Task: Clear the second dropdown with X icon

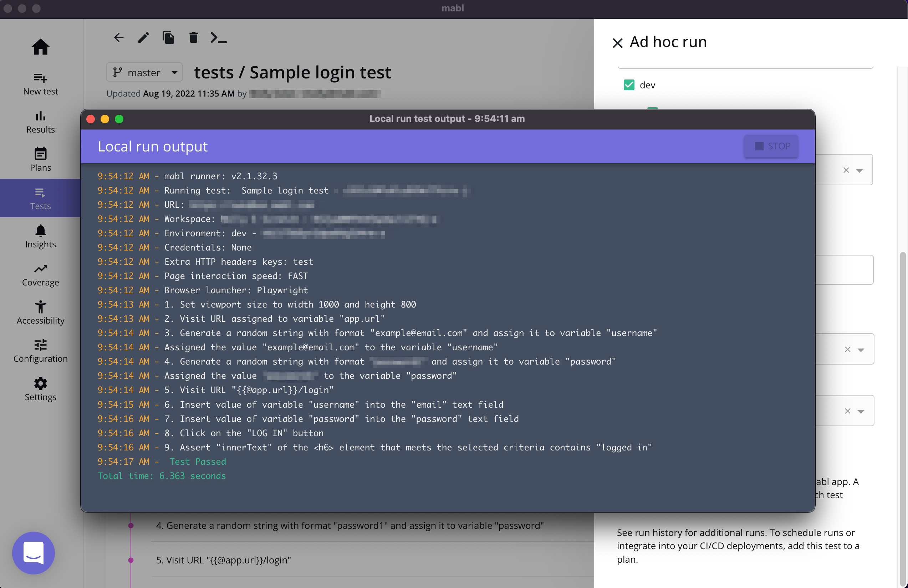Action: [x=848, y=349]
